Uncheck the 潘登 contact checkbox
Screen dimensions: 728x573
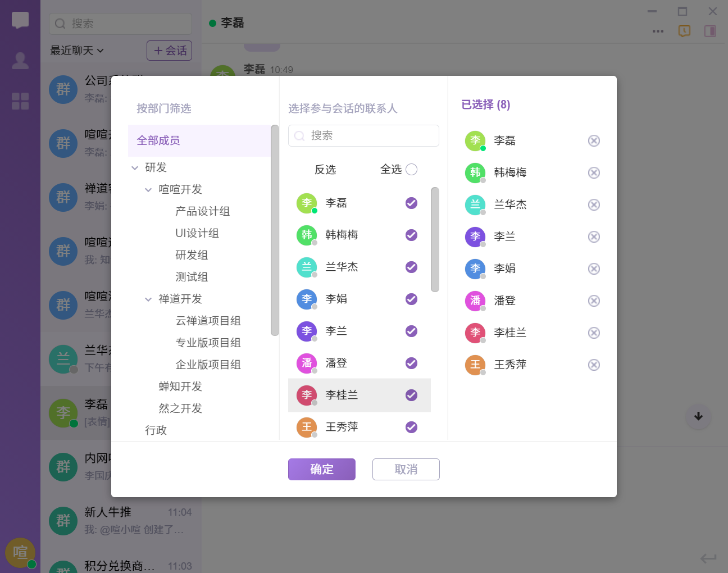[411, 363]
